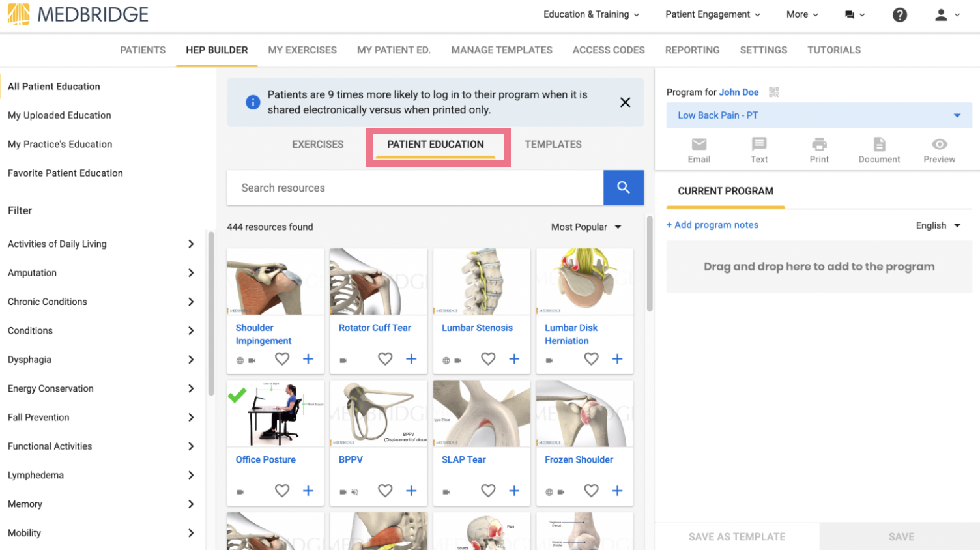Image resolution: width=980 pixels, height=550 pixels.
Task: Favorite Rotator Cuff Tear with heart
Action: click(385, 359)
